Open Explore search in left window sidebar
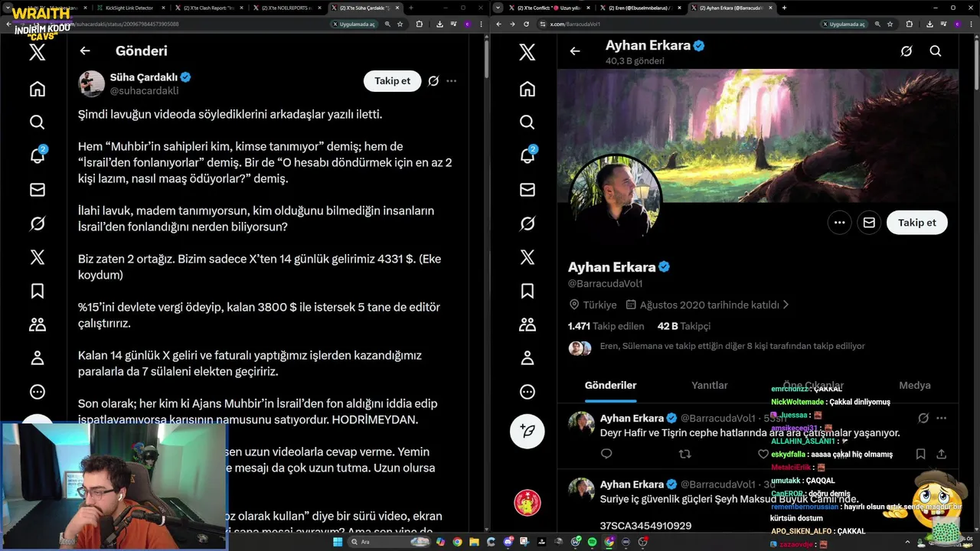The height and width of the screenshot is (551, 980). click(37, 122)
